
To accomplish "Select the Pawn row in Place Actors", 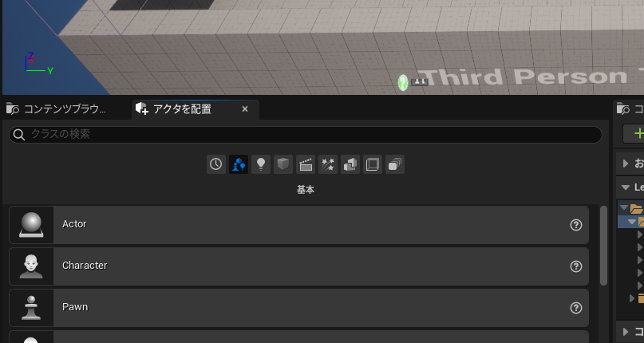I will [299, 308].
